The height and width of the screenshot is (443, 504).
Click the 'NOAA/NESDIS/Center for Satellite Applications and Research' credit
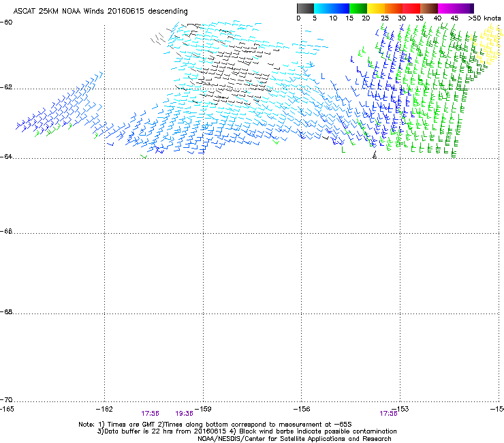coord(294,439)
